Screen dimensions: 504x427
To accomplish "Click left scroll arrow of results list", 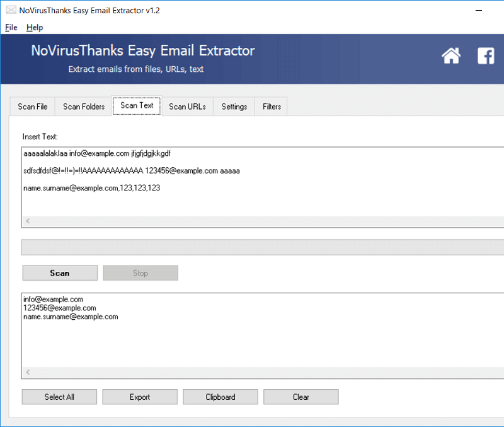I will [x=28, y=372].
